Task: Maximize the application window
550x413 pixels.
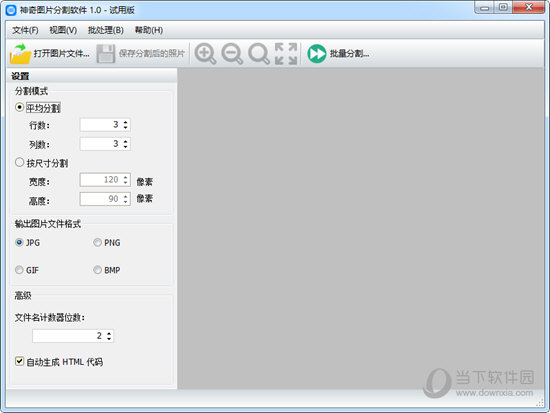Action: (x=503, y=7)
